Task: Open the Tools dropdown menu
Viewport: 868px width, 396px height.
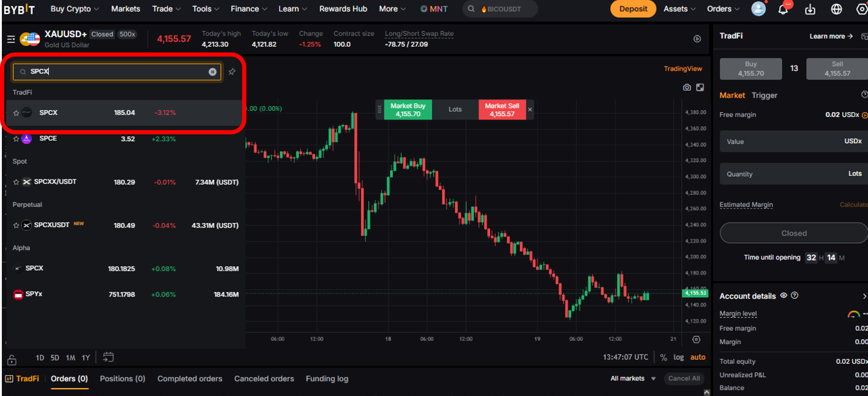Action: (205, 9)
